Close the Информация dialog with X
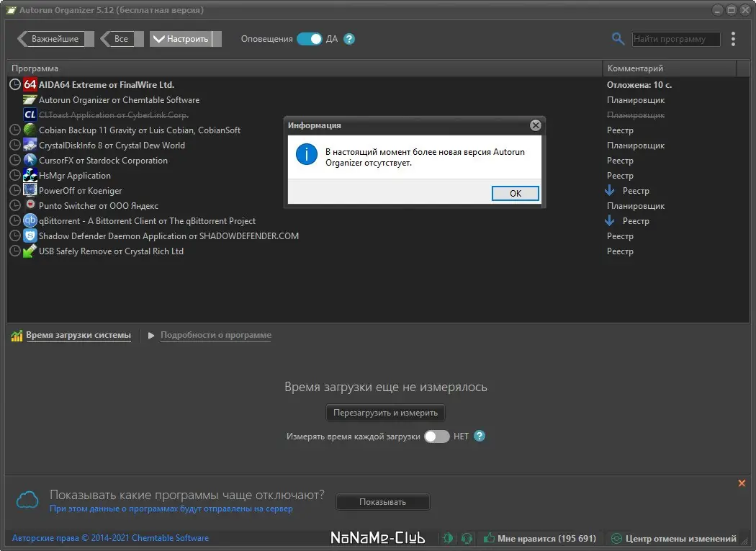 click(535, 125)
